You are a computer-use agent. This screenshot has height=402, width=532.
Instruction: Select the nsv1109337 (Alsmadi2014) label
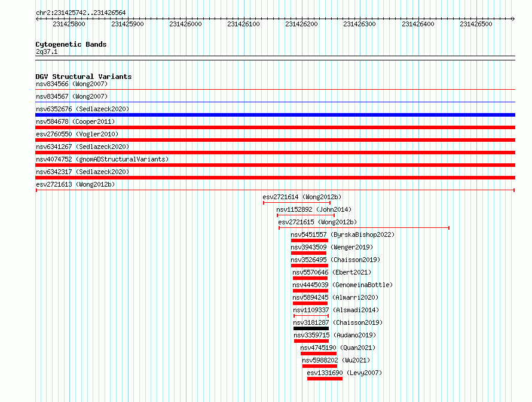336,310
